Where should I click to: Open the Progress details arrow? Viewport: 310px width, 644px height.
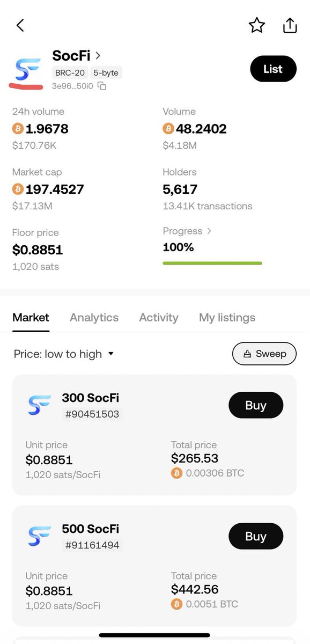point(209,231)
